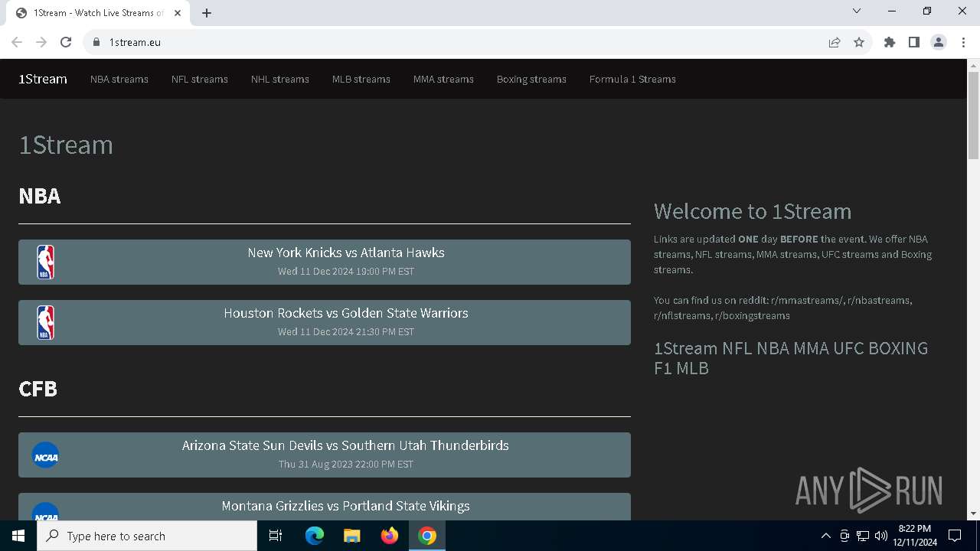980x551 pixels.
Task: Open Task View from the taskbar
Action: point(276,536)
